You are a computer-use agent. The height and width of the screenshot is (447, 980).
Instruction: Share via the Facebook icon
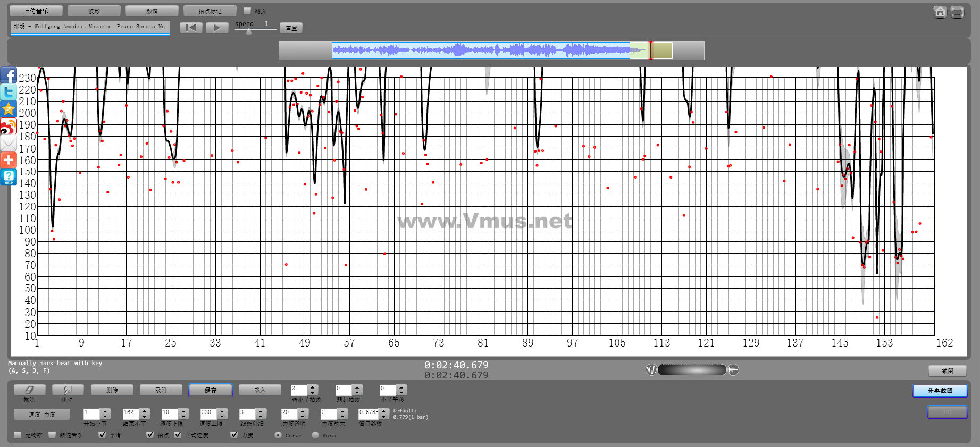(9, 76)
